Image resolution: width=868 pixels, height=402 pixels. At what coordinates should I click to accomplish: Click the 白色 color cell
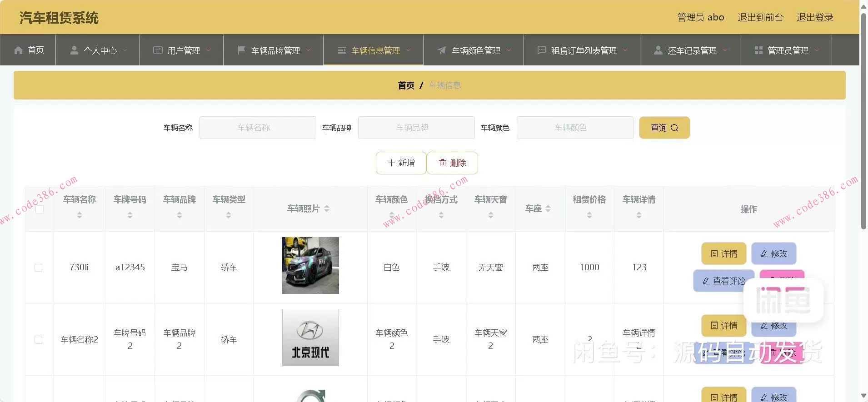(391, 268)
